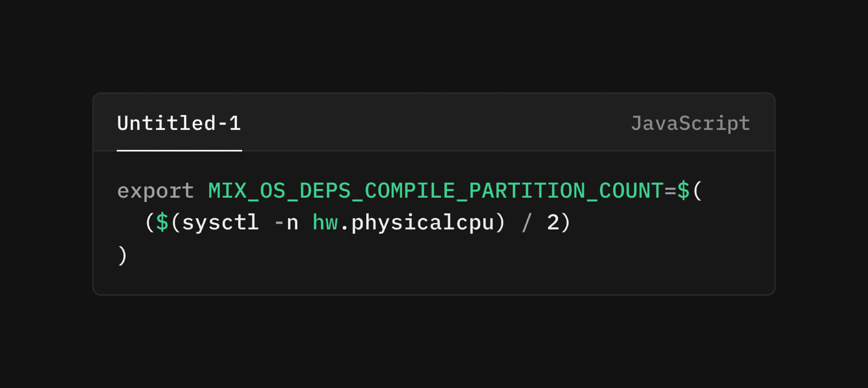Image resolution: width=868 pixels, height=388 pixels.
Task: Click the -n flag in the code
Action: (286, 222)
